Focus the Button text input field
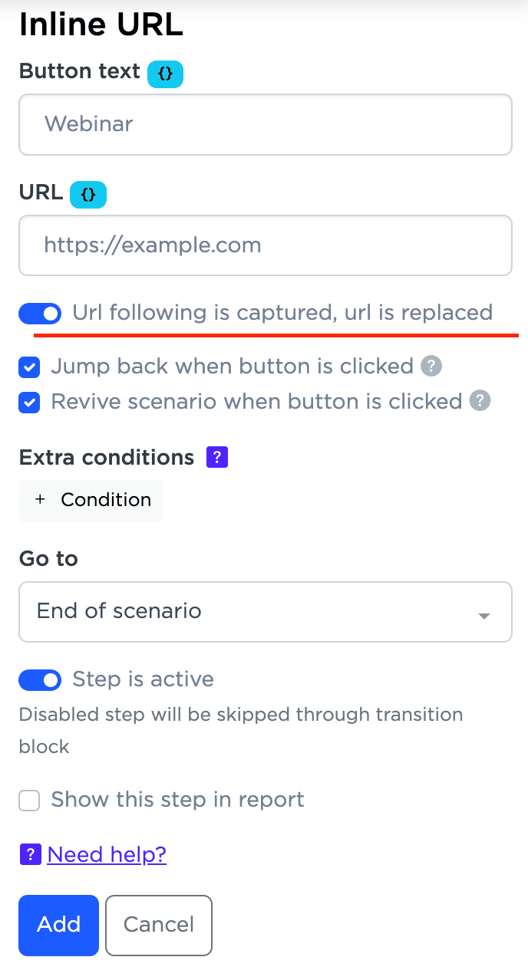Image resolution: width=528 pixels, height=980 pixels. pos(265,124)
